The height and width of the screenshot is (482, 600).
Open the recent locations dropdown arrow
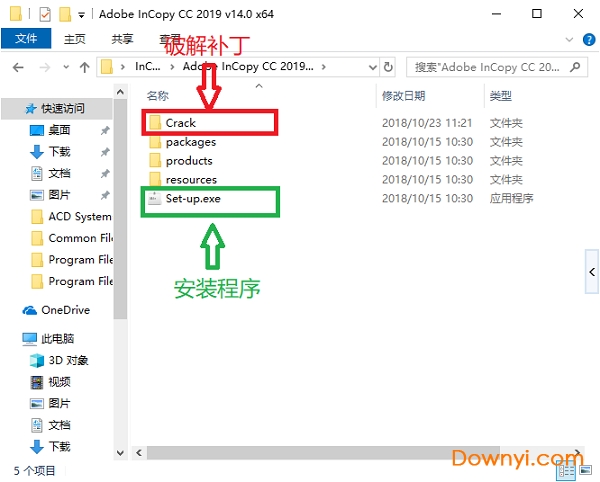tap(66, 67)
